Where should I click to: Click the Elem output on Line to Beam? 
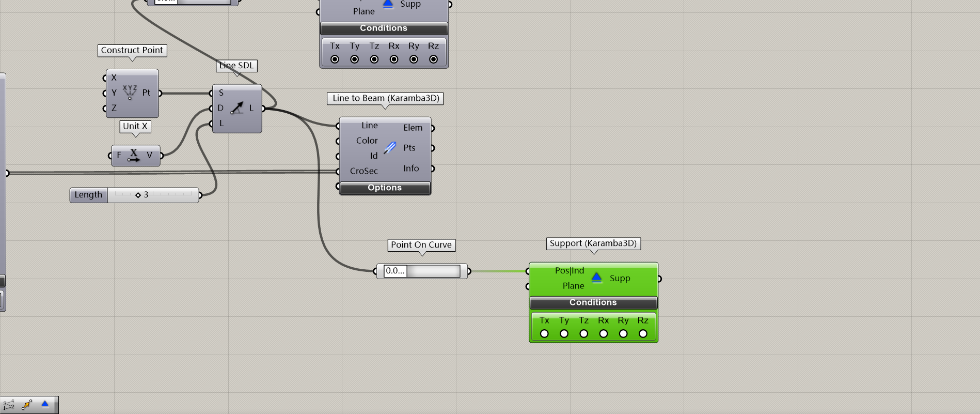pyautogui.click(x=413, y=128)
